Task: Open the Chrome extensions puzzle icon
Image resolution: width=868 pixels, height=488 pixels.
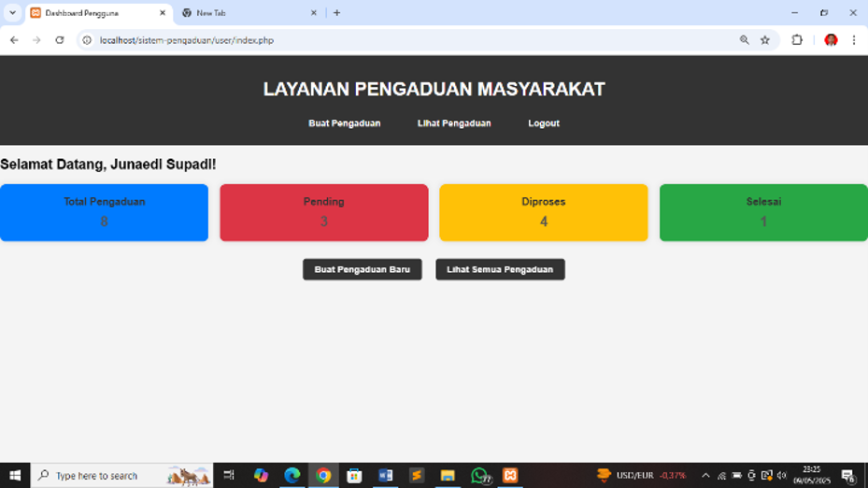Action: pyautogui.click(x=797, y=40)
